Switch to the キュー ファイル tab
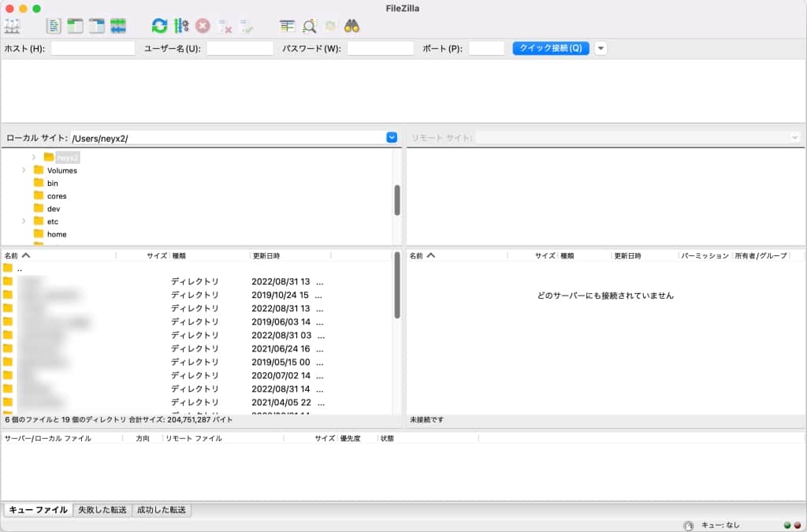This screenshot has width=807, height=532. [x=38, y=510]
